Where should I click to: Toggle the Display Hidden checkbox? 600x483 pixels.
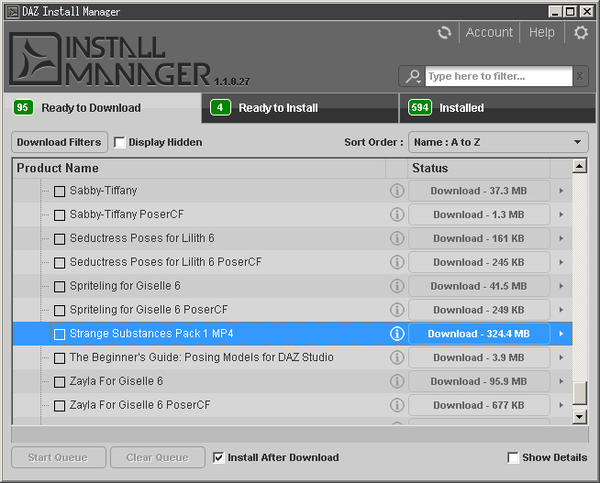coord(119,142)
